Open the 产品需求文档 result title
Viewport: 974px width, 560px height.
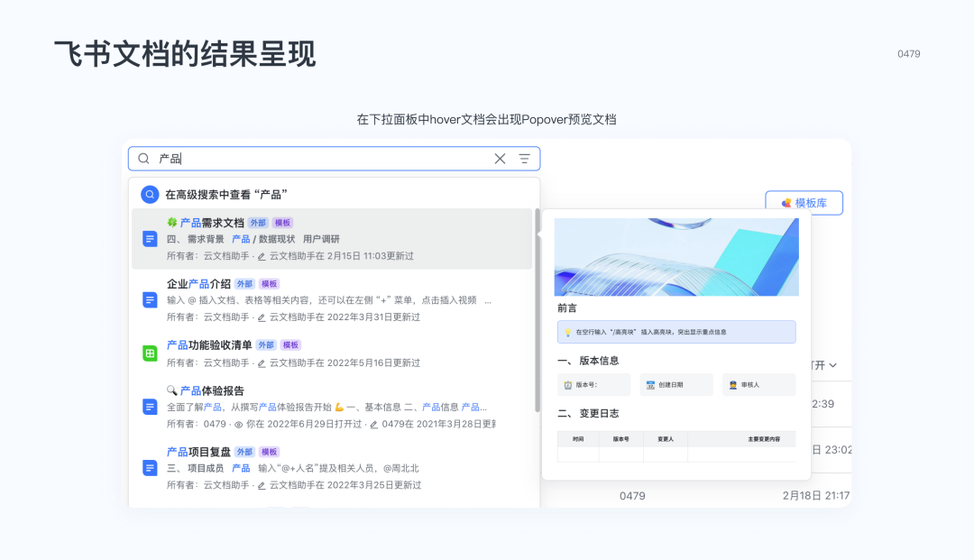[x=212, y=222]
